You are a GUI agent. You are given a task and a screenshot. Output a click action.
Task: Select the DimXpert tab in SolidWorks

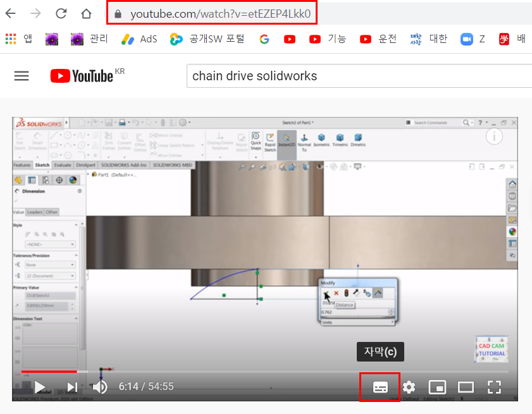click(x=85, y=165)
